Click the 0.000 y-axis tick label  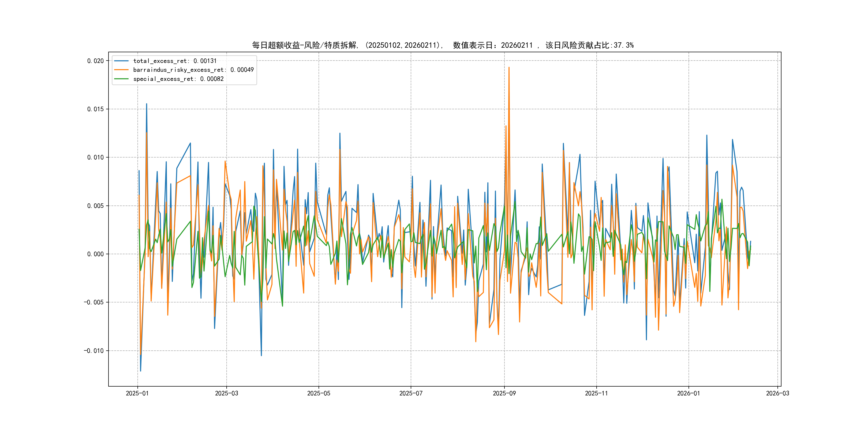[95, 254]
